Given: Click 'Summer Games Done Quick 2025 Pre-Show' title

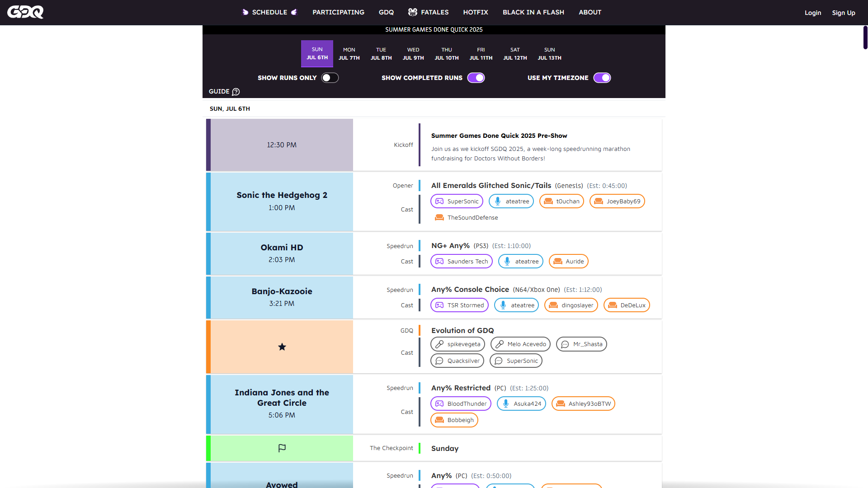Looking at the screenshot, I should click(x=499, y=136).
